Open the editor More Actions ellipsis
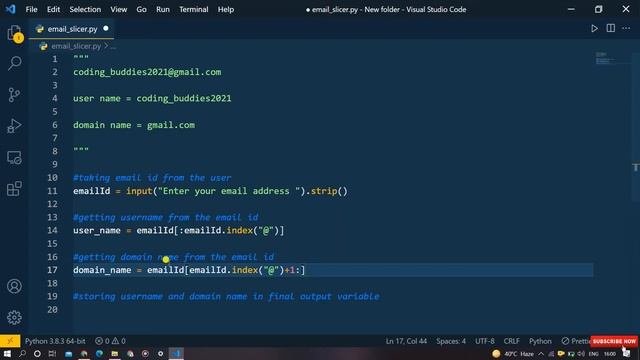The width and height of the screenshot is (640, 360). (x=626, y=28)
